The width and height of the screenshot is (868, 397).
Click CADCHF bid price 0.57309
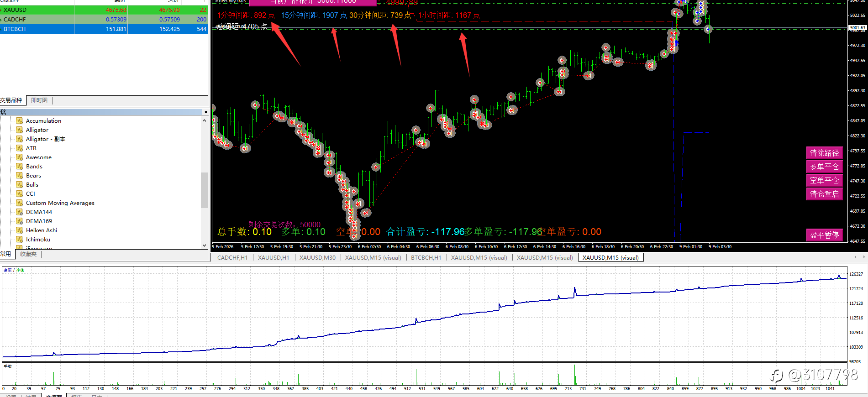pyautogui.click(x=116, y=19)
